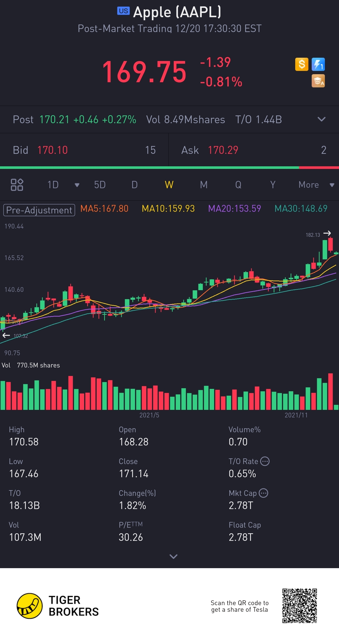Viewport: 339px width, 644px height.
Task: Tap the Tiger Brokers logo
Action: pyautogui.click(x=58, y=606)
